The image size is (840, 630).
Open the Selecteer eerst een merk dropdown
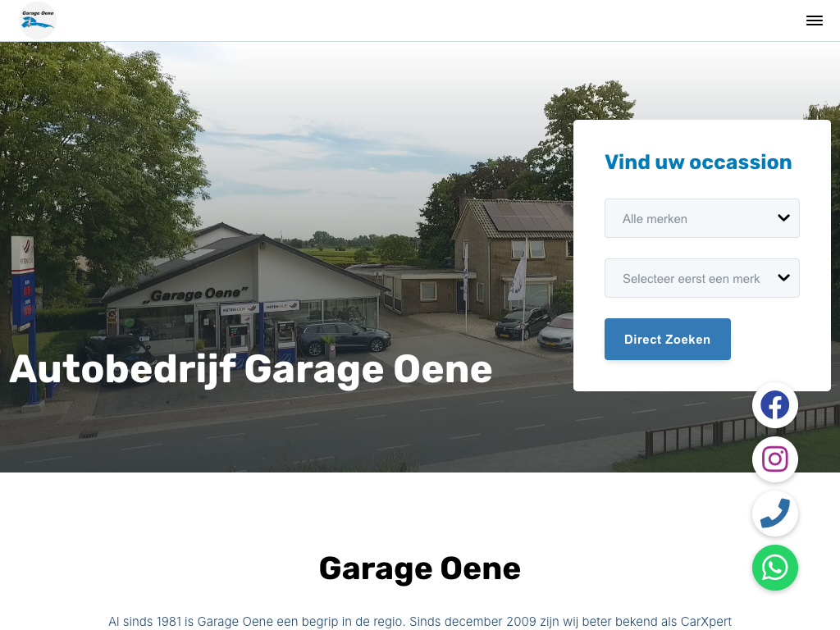(x=702, y=278)
